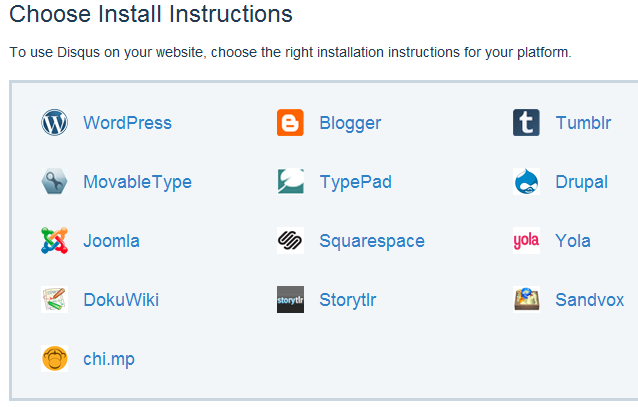Click the WordPress logo icon
Screen dimensions: 638x407
pyautogui.click(x=54, y=123)
